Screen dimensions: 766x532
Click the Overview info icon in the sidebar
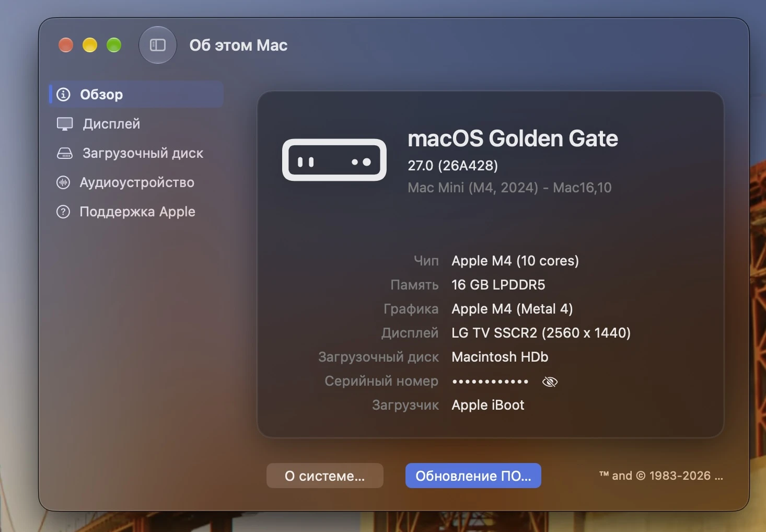63,95
